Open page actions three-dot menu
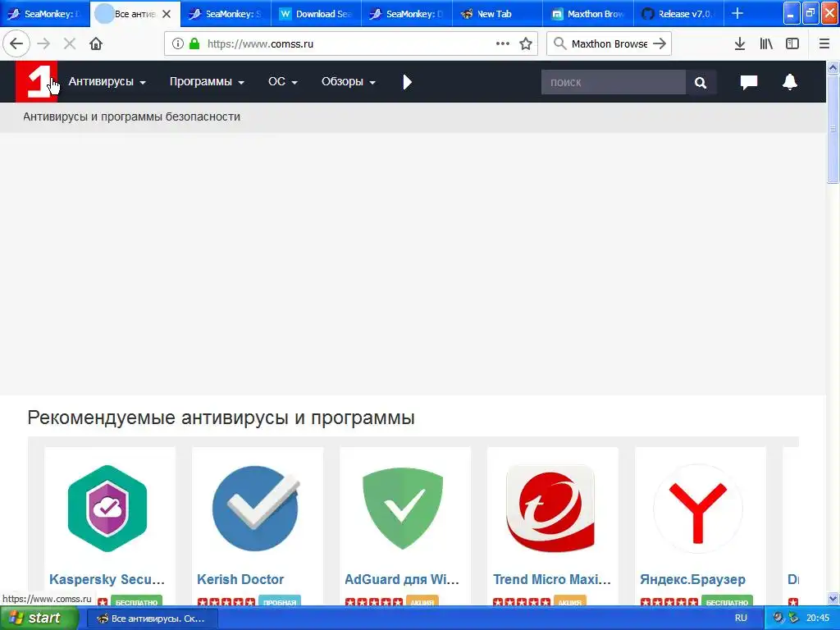Image resolution: width=840 pixels, height=630 pixels. point(503,44)
